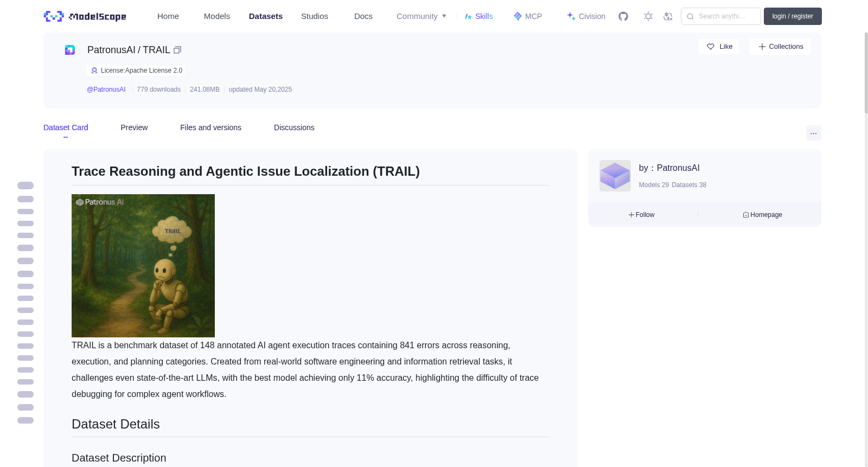Open PatronusAI's Homepage

762,215
